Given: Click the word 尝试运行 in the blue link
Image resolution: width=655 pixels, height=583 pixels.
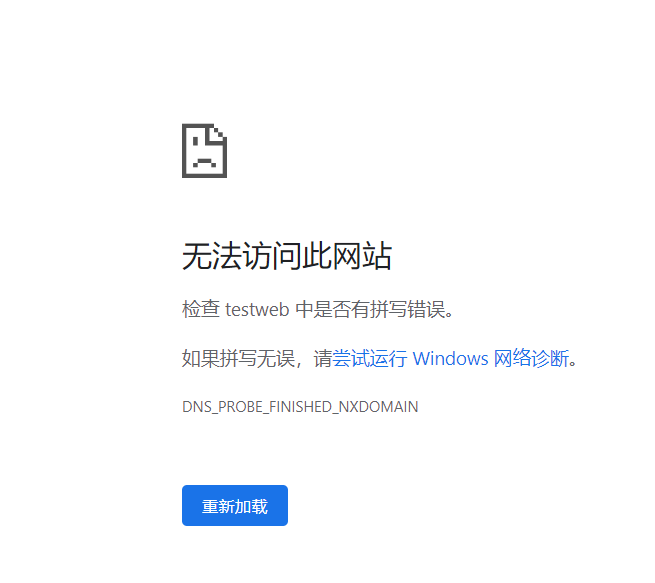Looking at the screenshot, I should [x=370, y=358].
